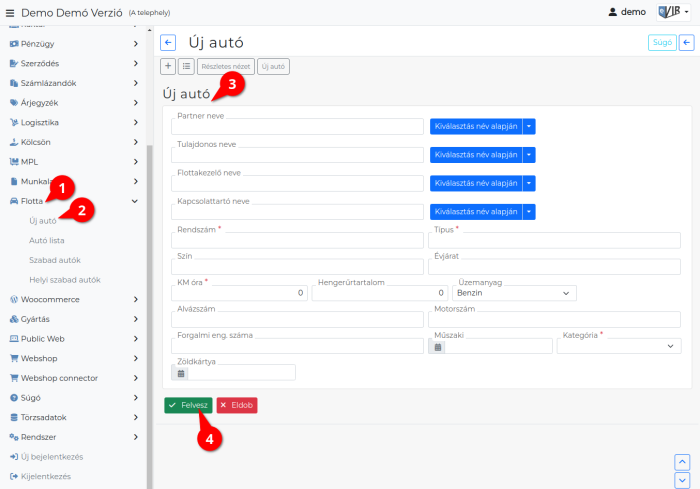Expand the Partner neve selection dropdown arrow
The width and height of the screenshot is (700, 489).
point(529,127)
